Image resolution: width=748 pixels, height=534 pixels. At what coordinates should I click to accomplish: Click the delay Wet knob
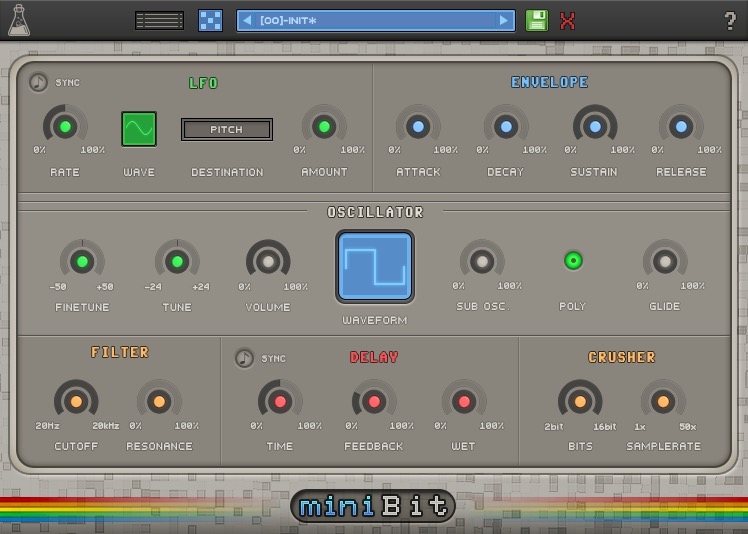point(464,401)
